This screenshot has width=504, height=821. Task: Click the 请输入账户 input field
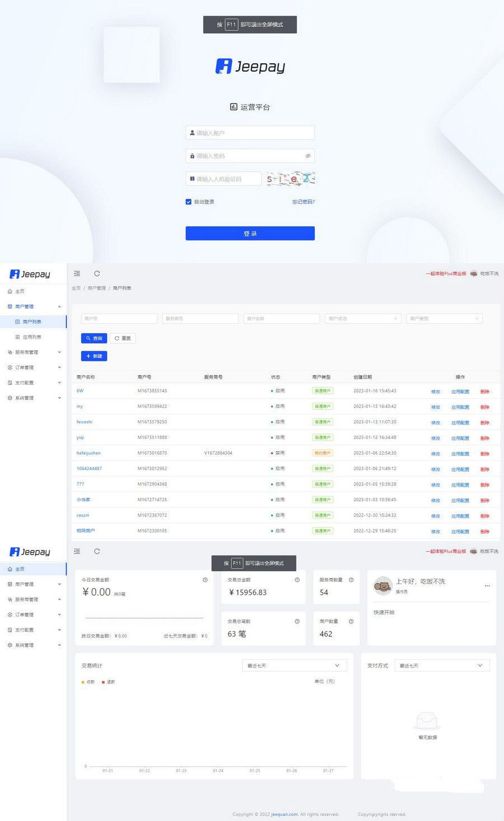[250, 133]
